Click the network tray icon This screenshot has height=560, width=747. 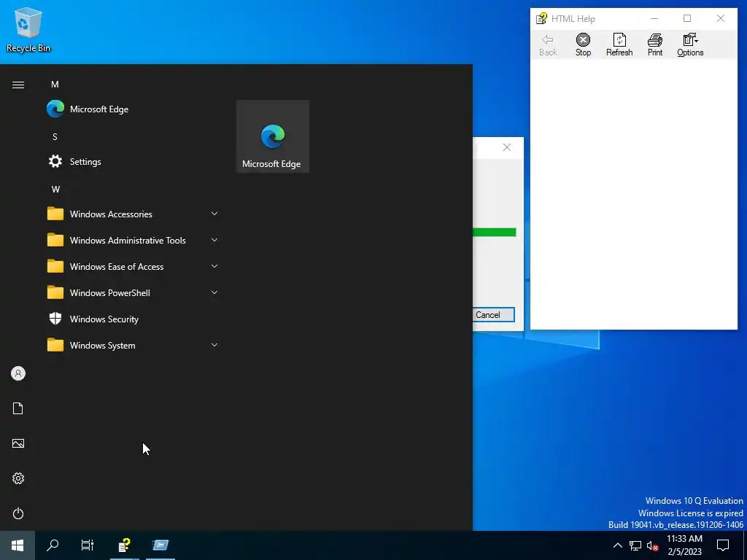(x=635, y=545)
